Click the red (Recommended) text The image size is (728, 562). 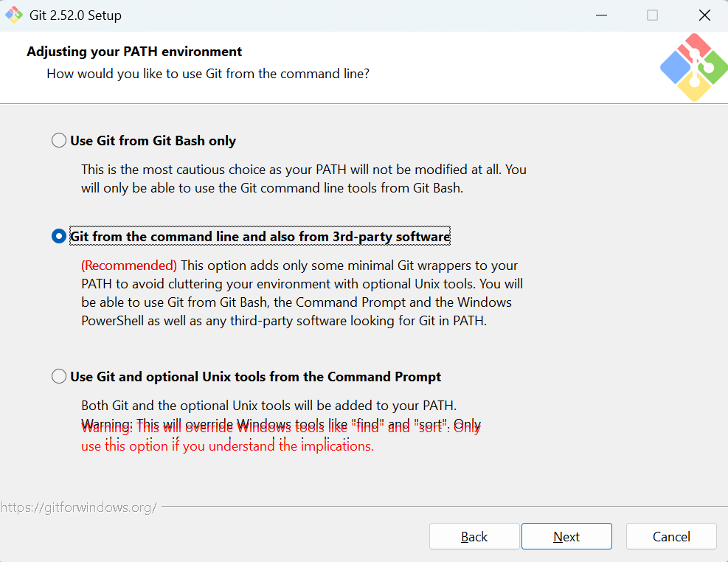pyautogui.click(x=129, y=266)
